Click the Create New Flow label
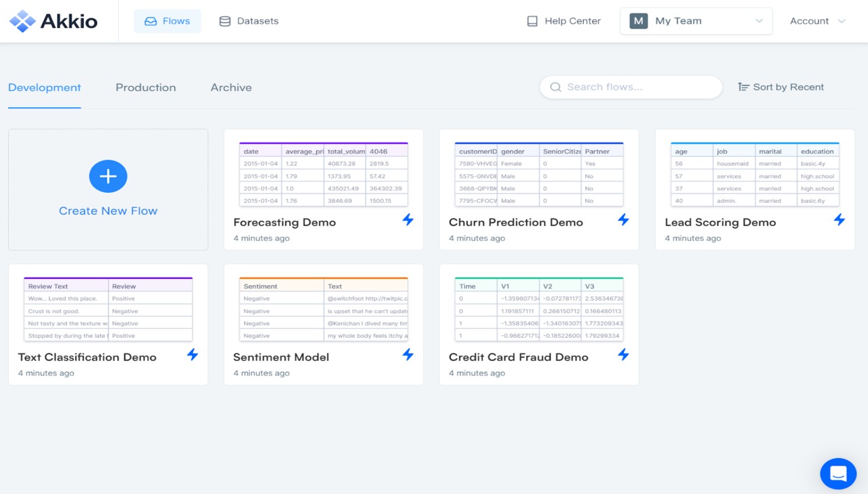868x494 pixels. tap(108, 211)
